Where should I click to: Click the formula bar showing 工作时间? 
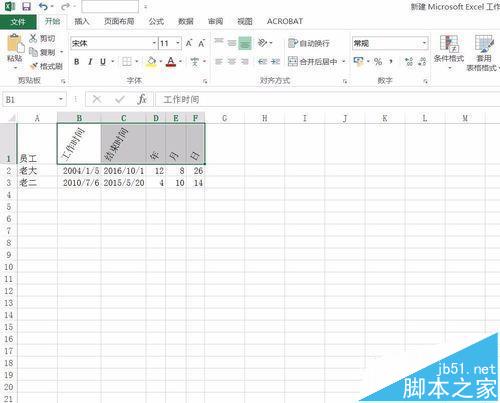[x=328, y=99]
